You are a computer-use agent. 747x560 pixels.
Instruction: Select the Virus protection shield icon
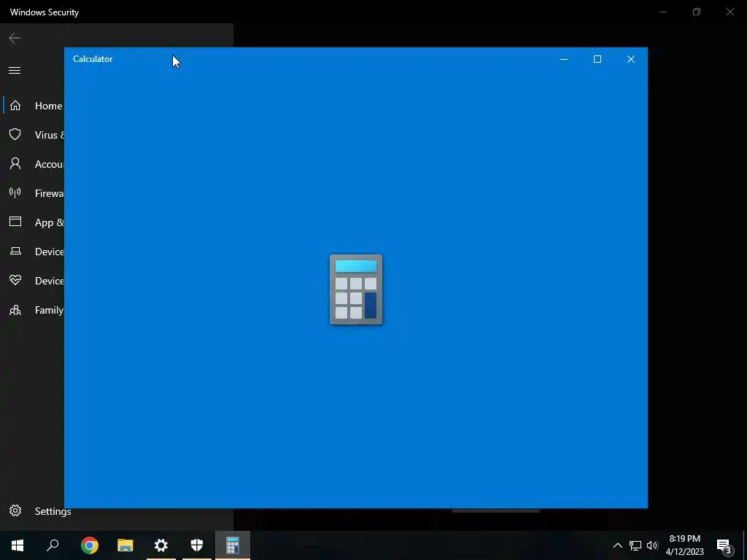[15, 134]
